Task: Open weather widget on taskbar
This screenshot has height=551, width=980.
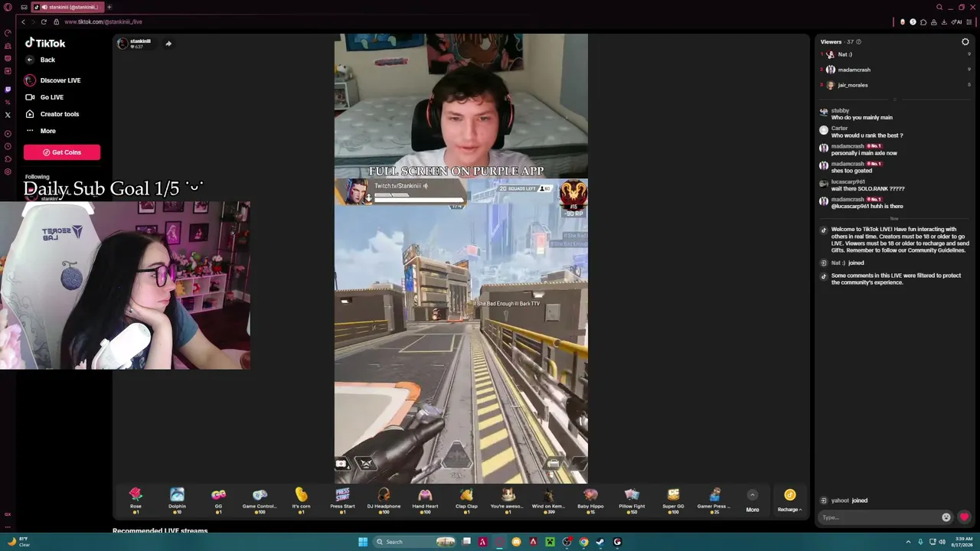Action: [19, 542]
